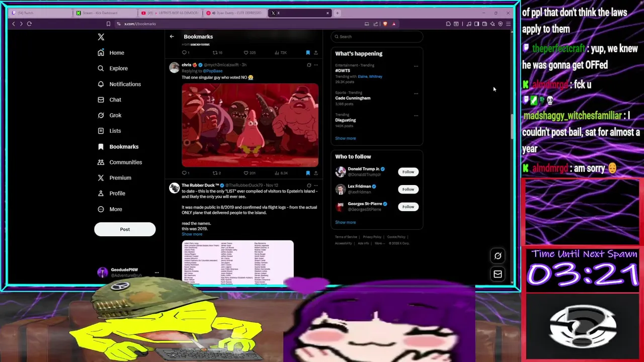Open the browser hamburger menu
The width and height of the screenshot is (644, 362).
[508, 24]
